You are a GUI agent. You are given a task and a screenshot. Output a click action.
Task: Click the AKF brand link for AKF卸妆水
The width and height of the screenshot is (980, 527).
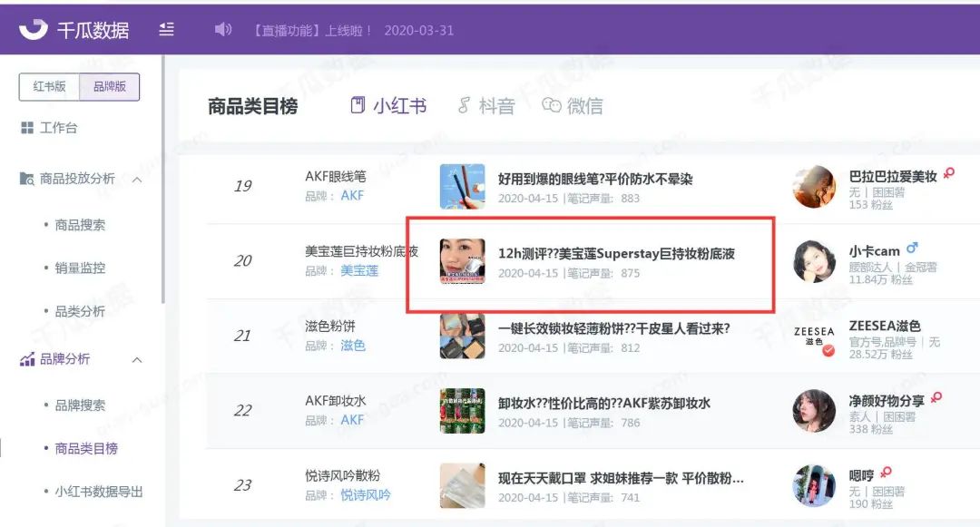tap(352, 420)
